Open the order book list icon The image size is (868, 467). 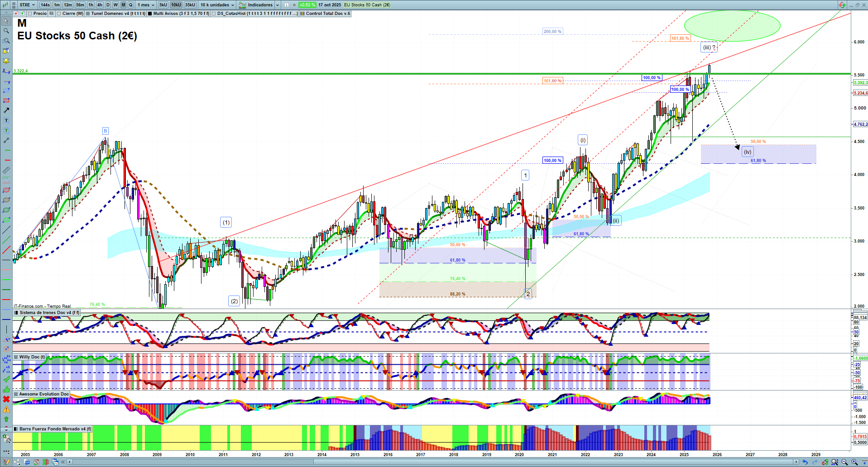pyautogui.click(x=36, y=462)
